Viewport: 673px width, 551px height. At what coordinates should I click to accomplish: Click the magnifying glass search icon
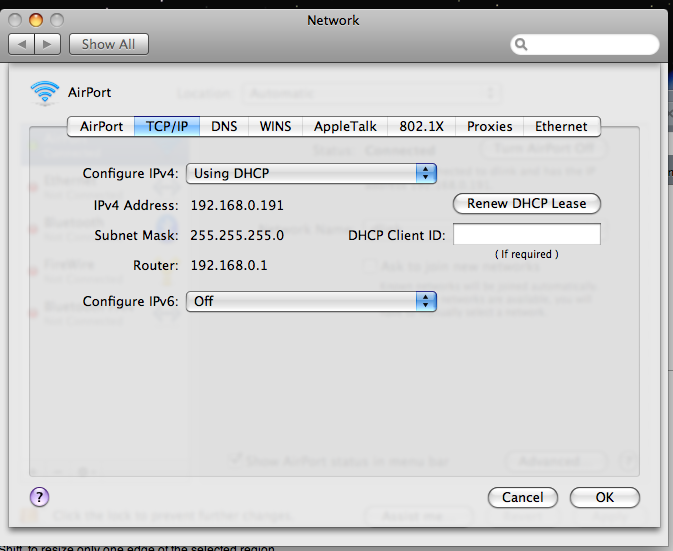click(x=521, y=44)
